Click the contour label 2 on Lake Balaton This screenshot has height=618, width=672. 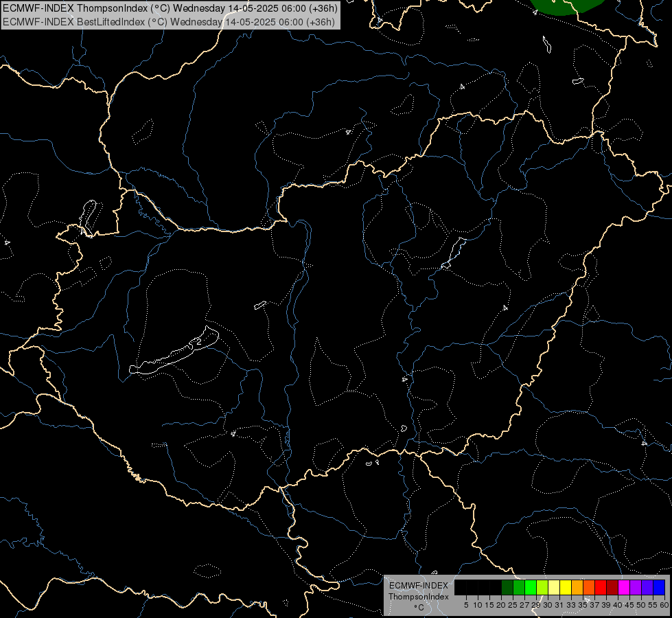click(x=199, y=342)
